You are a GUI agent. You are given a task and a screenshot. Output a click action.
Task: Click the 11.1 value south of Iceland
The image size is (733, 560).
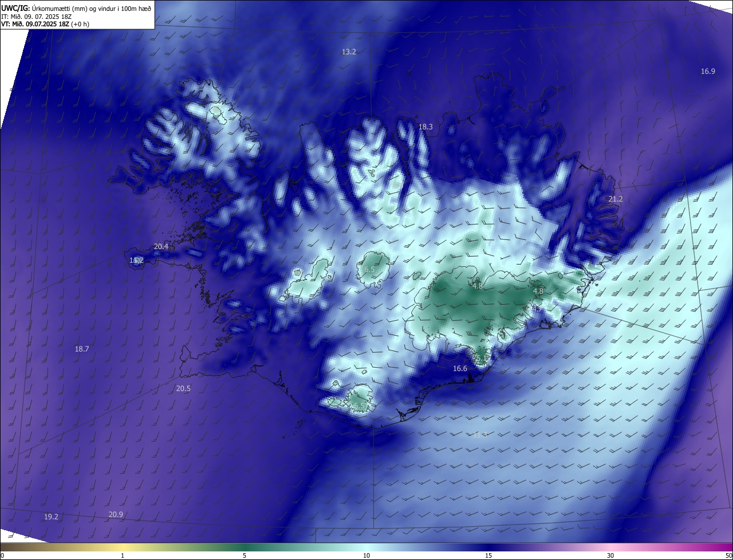click(480, 435)
